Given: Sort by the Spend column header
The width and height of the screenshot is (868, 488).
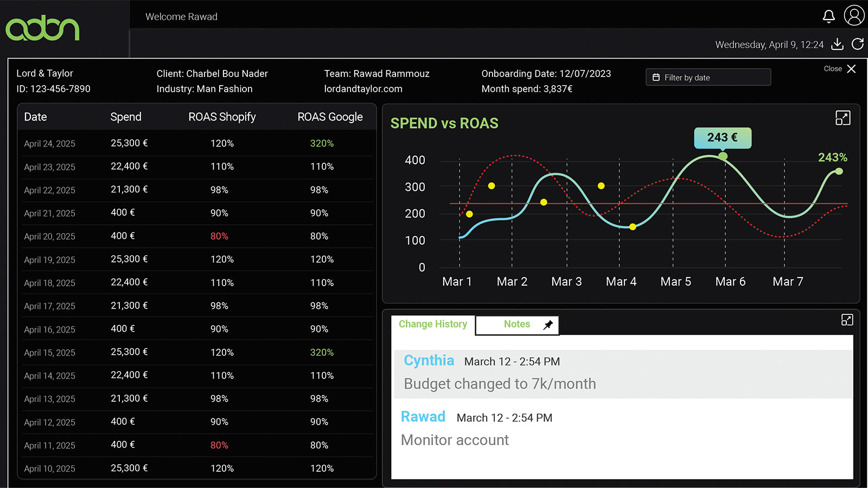Looking at the screenshot, I should click(x=126, y=117).
